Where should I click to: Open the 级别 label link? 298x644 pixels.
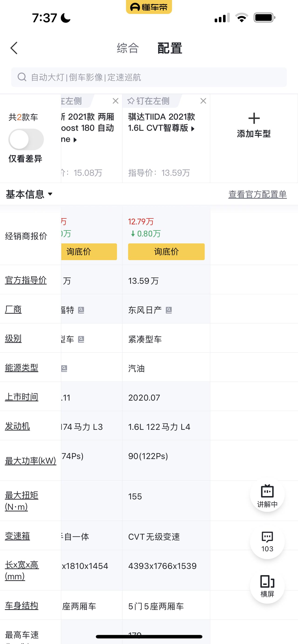point(13,338)
